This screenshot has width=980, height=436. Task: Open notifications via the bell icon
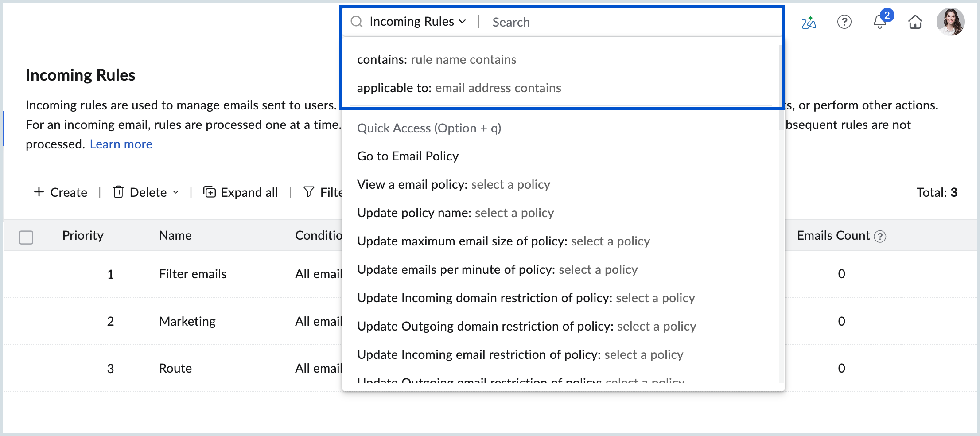[x=879, y=23]
